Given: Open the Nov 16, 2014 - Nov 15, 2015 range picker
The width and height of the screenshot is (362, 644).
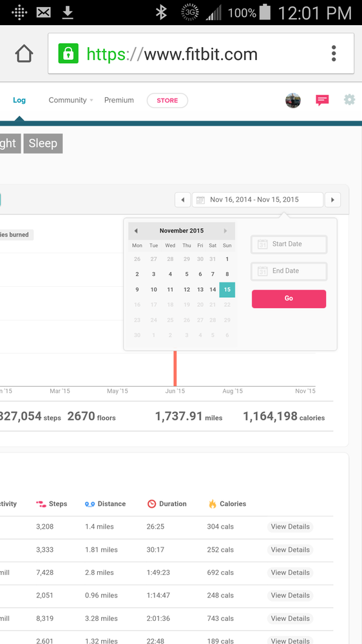Looking at the screenshot, I should (258, 200).
